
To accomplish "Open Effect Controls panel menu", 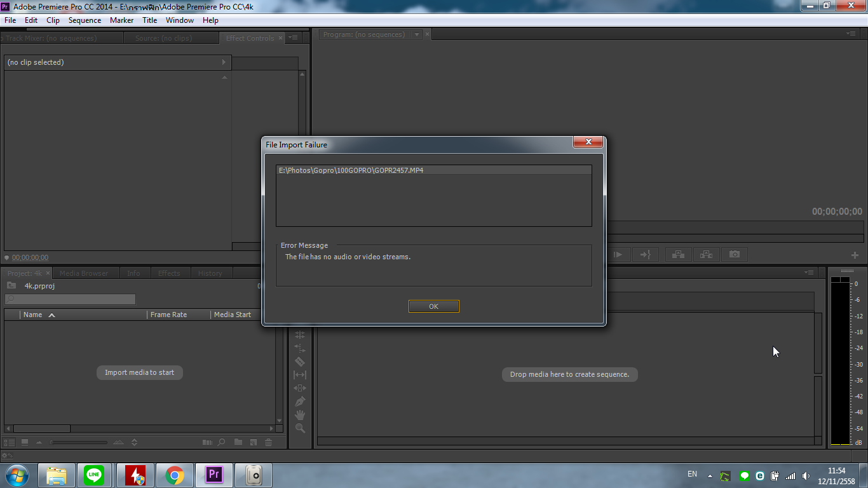I will point(293,38).
